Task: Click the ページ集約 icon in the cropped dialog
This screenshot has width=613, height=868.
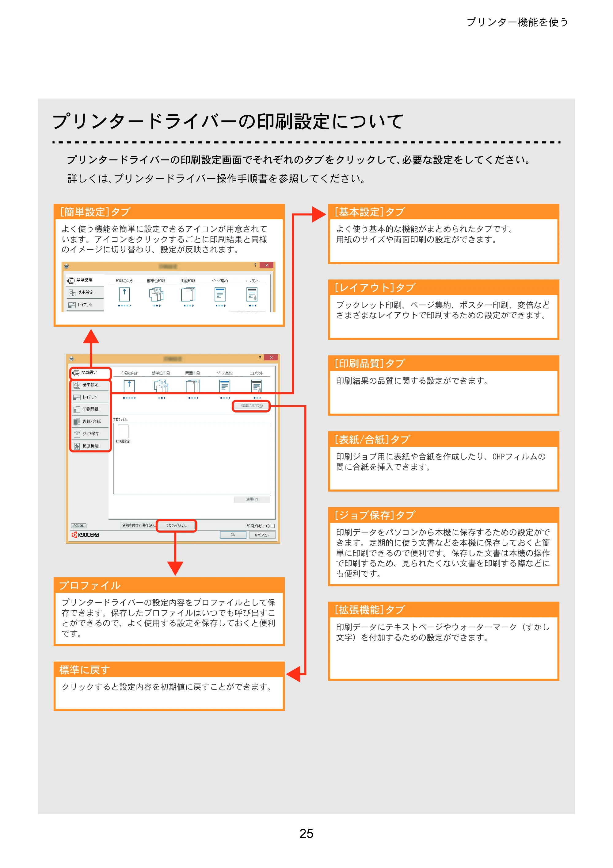Action: pos(220,294)
